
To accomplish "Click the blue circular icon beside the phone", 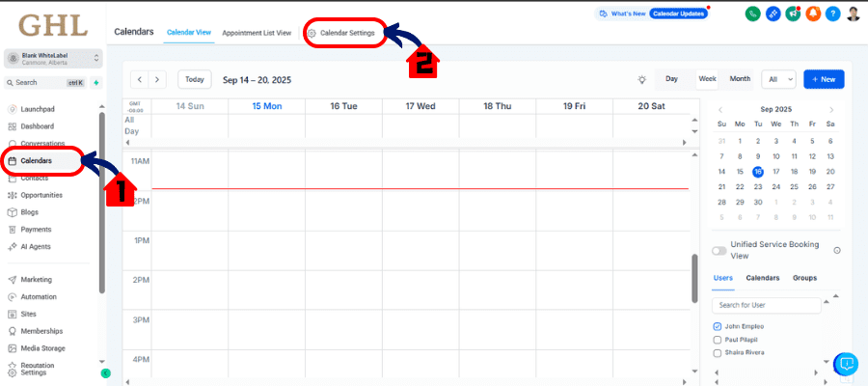I will [773, 14].
